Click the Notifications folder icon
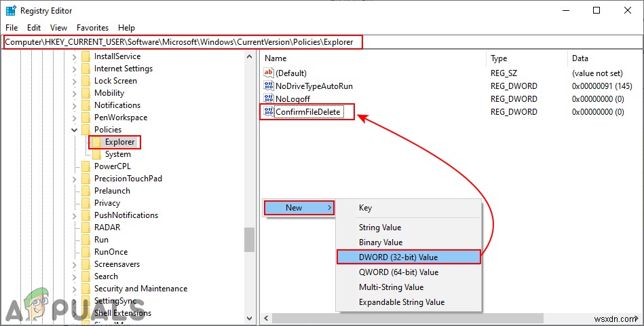This screenshot has height=326, width=644. (x=86, y=105)
